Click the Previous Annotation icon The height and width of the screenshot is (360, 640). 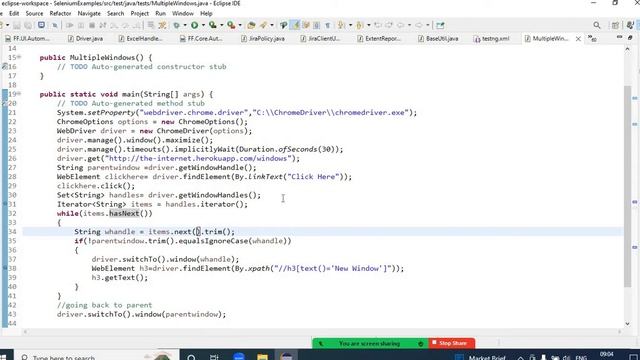pos(359,25)
